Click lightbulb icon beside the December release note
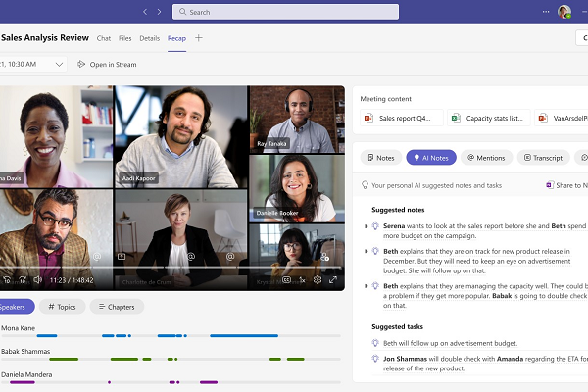 (x=375, y=251)
